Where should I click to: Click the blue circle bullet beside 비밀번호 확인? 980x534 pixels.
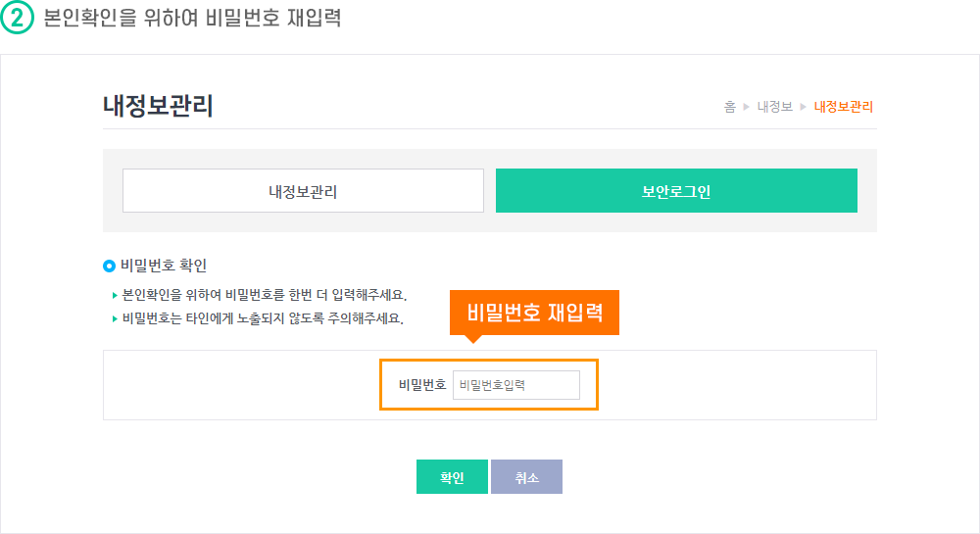point(110,267)
